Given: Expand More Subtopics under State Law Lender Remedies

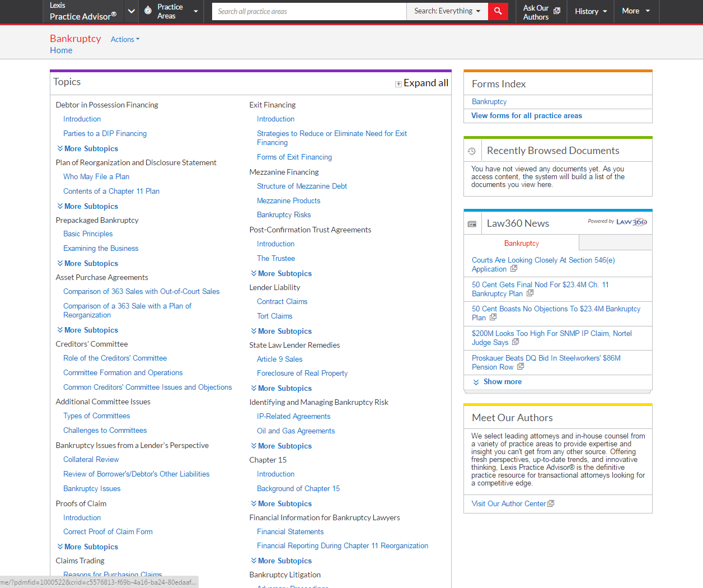Looking at the screenshot, I should (x=282, y=388).
